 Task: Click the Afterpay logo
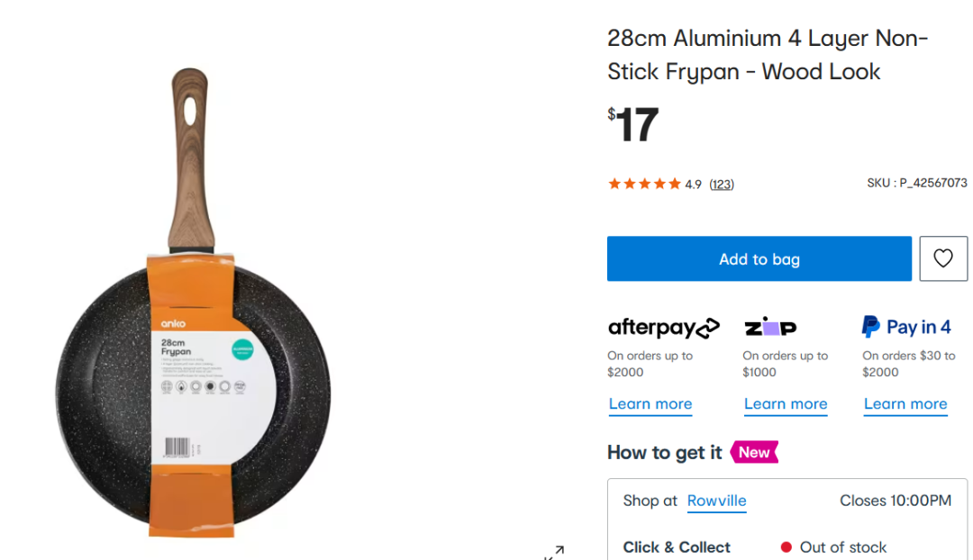point(663,328)
